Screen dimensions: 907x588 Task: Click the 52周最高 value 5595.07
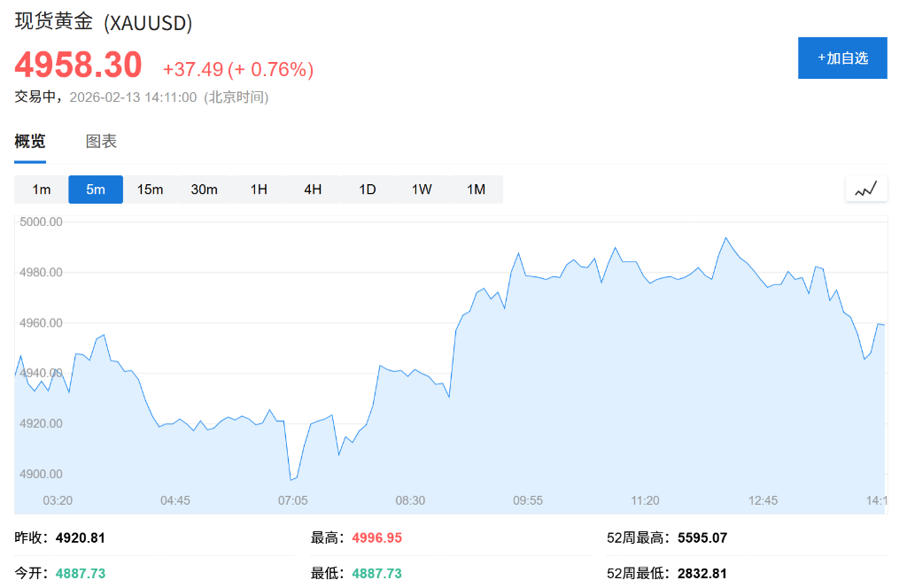tap(702, 538)
